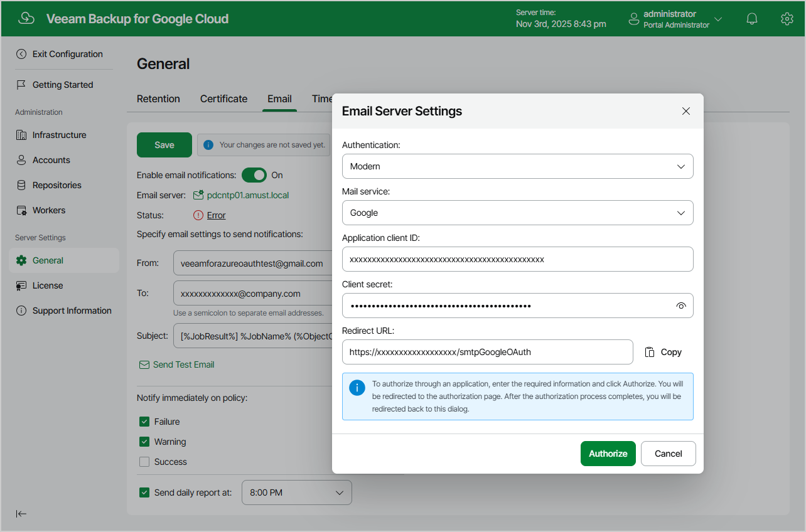Open Repositories in the sidebar

click(x=64, y=185)
